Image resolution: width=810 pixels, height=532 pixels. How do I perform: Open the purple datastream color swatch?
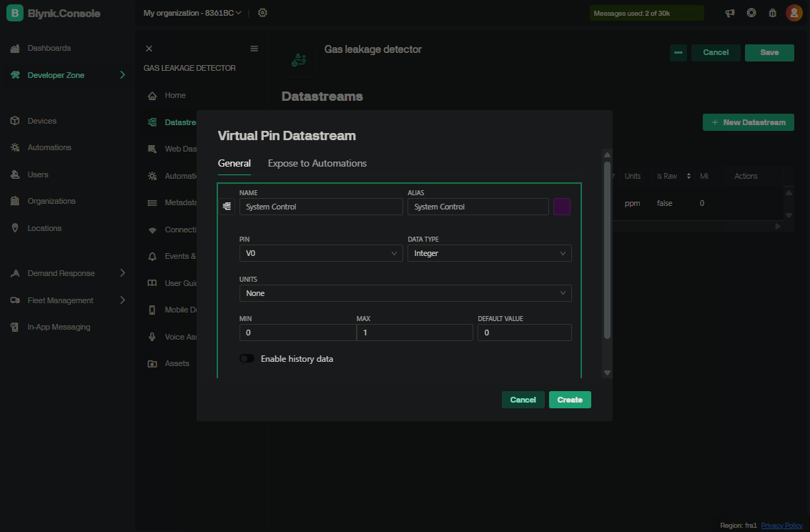pos(561,207)
